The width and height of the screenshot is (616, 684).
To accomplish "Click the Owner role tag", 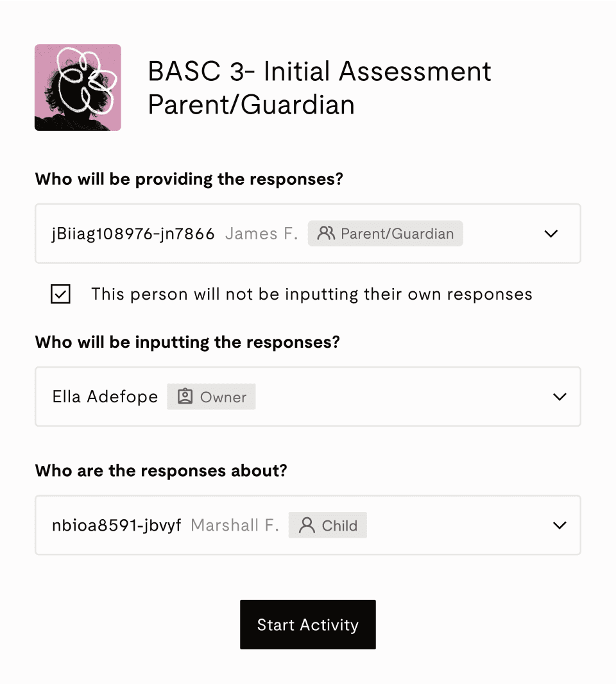I will click(x=211, y=397).
